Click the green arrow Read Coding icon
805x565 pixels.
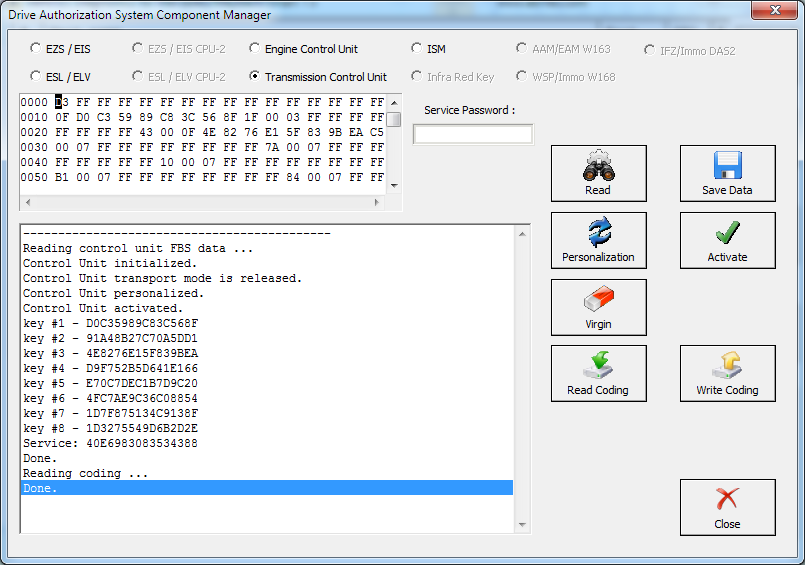coord(598,365)
